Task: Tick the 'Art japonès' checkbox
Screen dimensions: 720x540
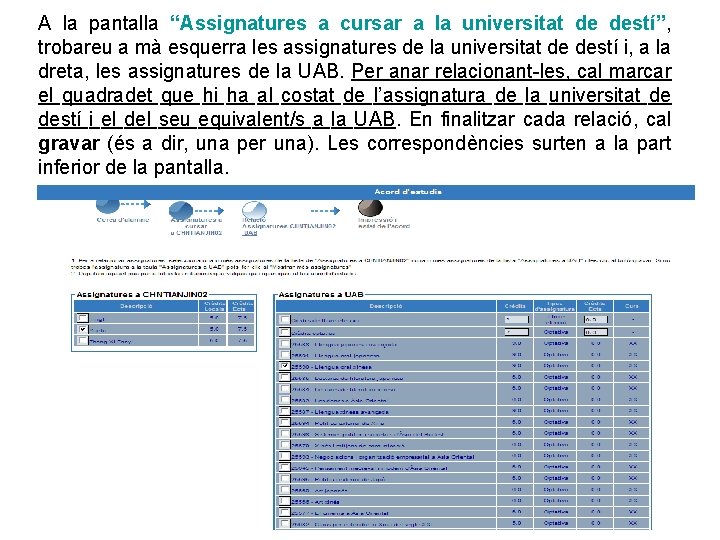Action: [285, 489]
